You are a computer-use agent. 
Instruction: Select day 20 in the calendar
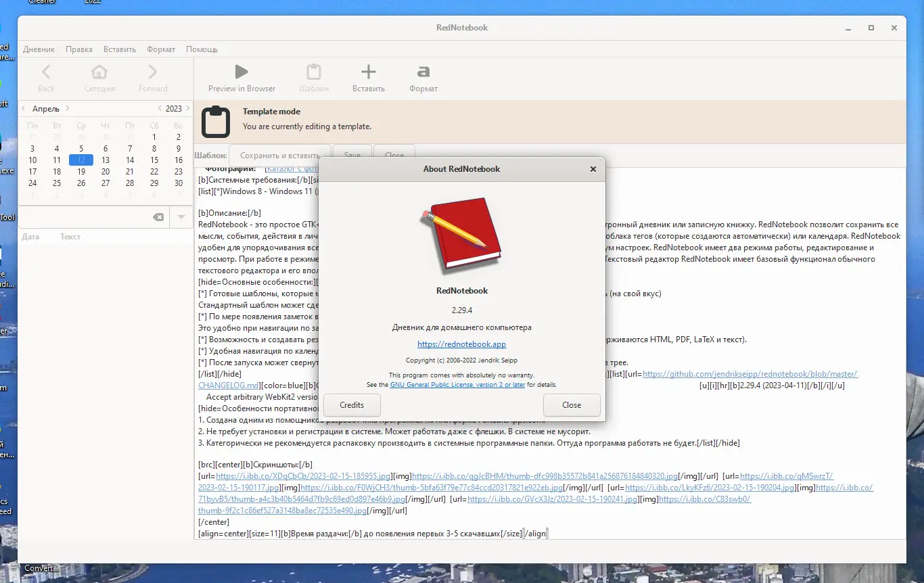coord(106,172)
